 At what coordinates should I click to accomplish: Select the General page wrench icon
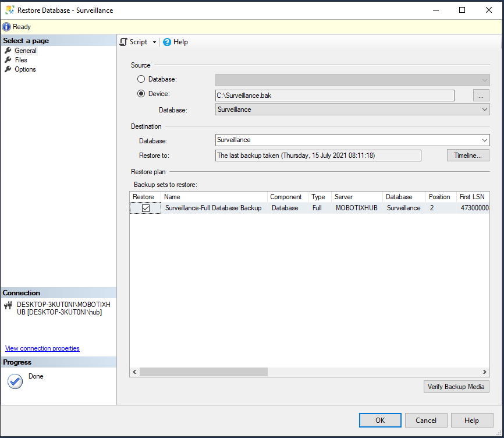[x=8, y=51]
